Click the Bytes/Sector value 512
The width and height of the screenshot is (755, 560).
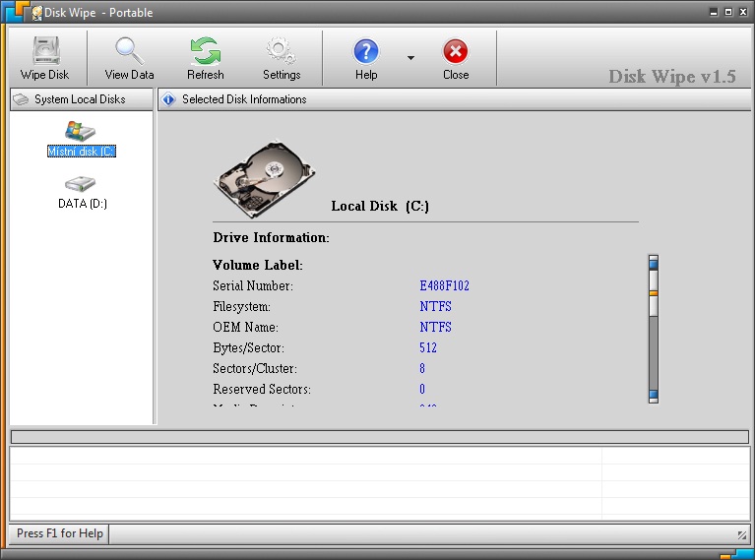tap(428, 347)
